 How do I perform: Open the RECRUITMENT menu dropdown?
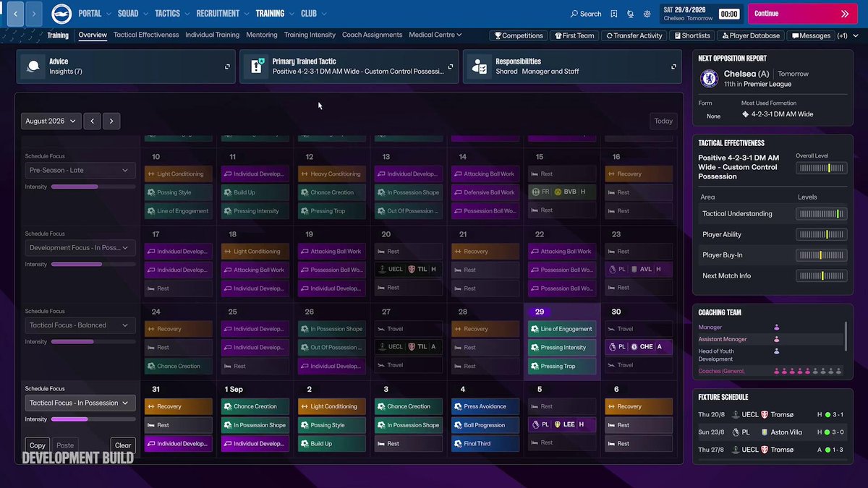click(222, 14)
